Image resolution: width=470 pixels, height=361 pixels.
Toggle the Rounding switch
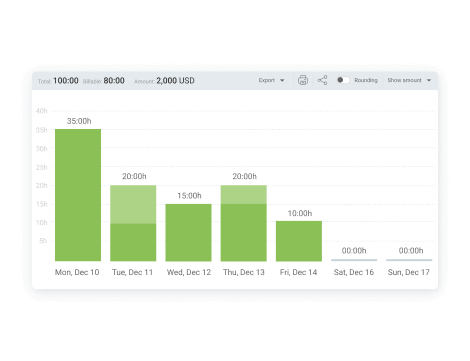pyautogui.click(x=343, y=80)
